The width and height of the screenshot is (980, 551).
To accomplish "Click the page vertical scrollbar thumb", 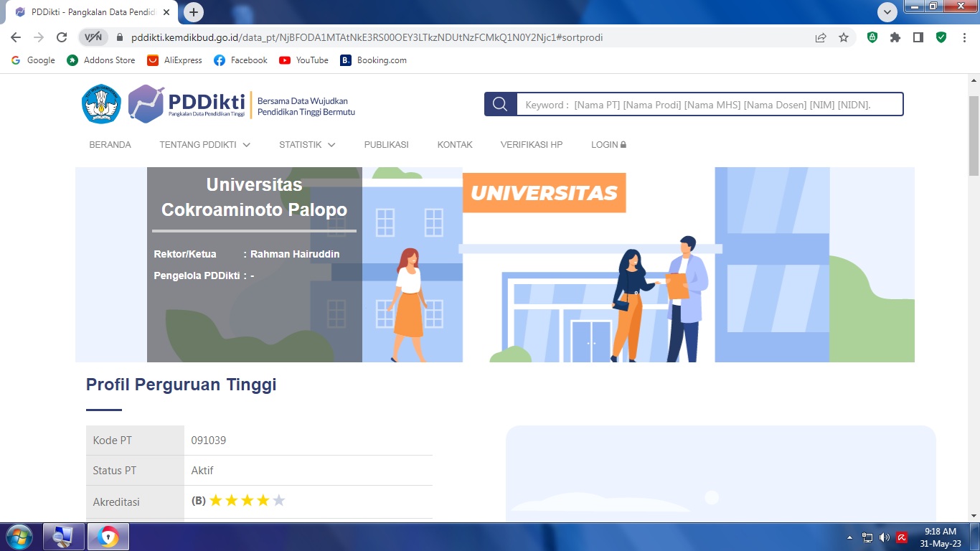I will [x=974, y=135].
